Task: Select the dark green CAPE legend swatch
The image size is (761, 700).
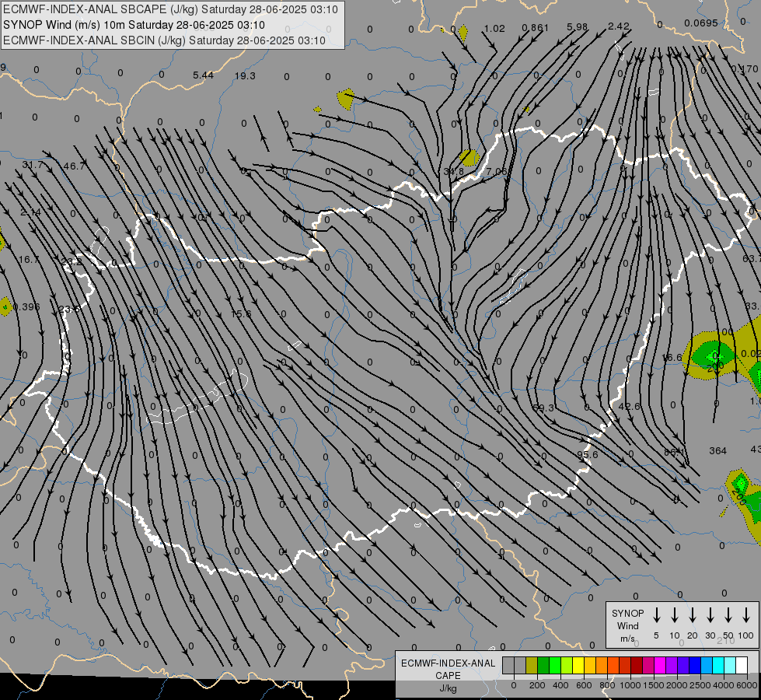Action: (x=543, y=666)
